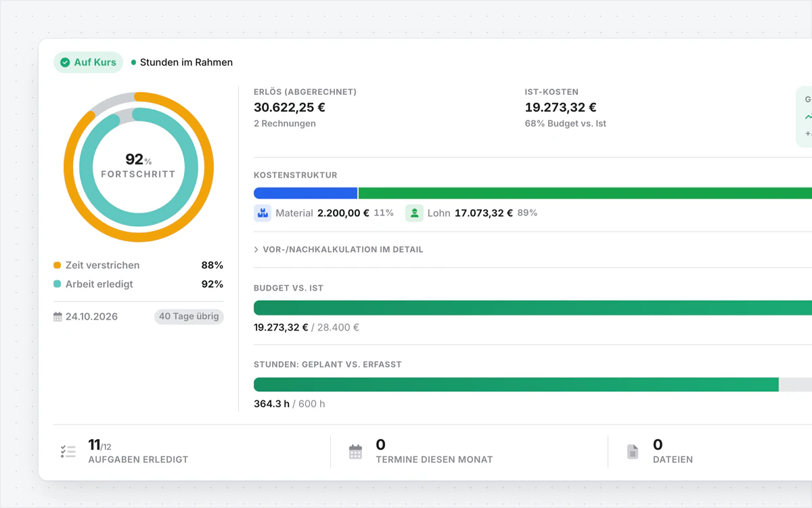Click the calendar icon next to 24.10.2026
The height and width of the screenshot is (508, 812).
[58, 317]
